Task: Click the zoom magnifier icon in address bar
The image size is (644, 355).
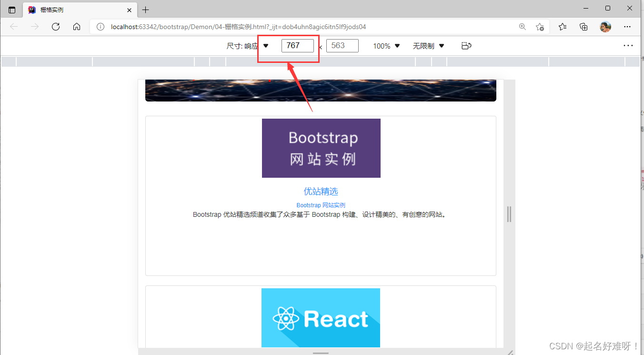Action: [x=523, y=27]
